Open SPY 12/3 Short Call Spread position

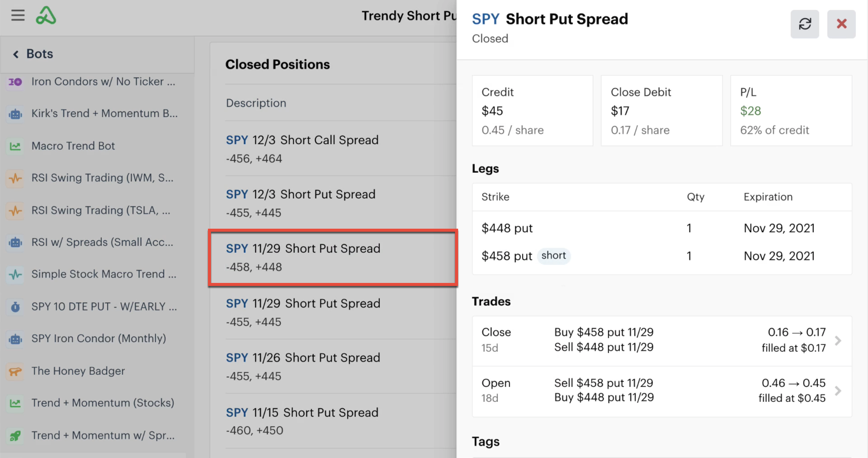(x=302, y=149)
